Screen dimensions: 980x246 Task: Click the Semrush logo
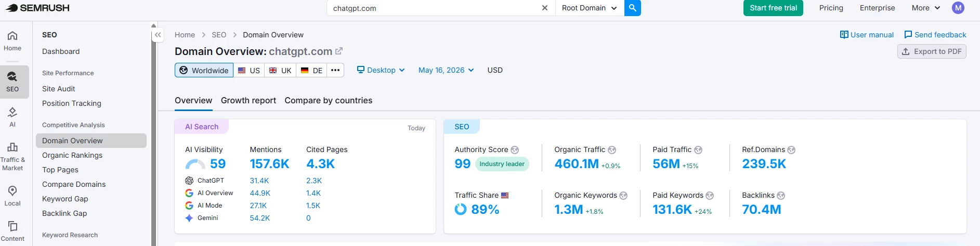coord(37,8)
